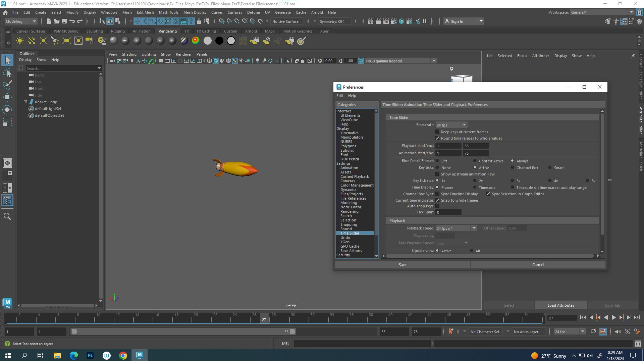Image resolution: width=644 pixels, height=361 pixels.
Task: Create a Blinn material from the Rendering shelf
Action: point(137,41)
